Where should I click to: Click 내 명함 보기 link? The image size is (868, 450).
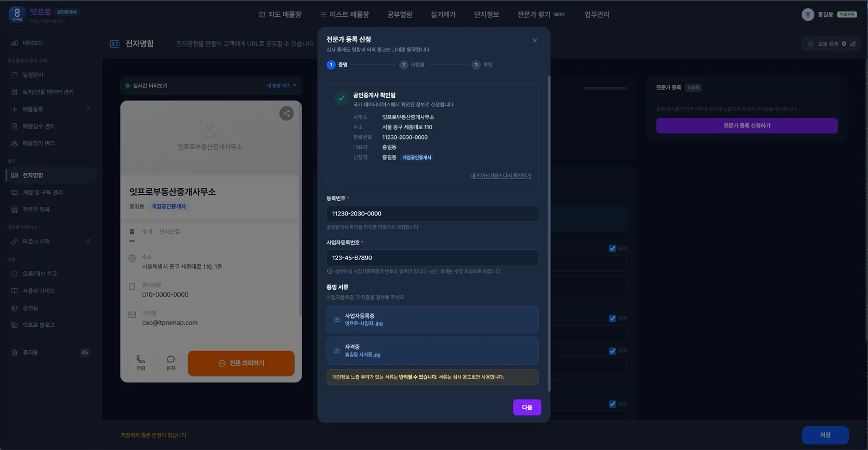coord(281,86)
